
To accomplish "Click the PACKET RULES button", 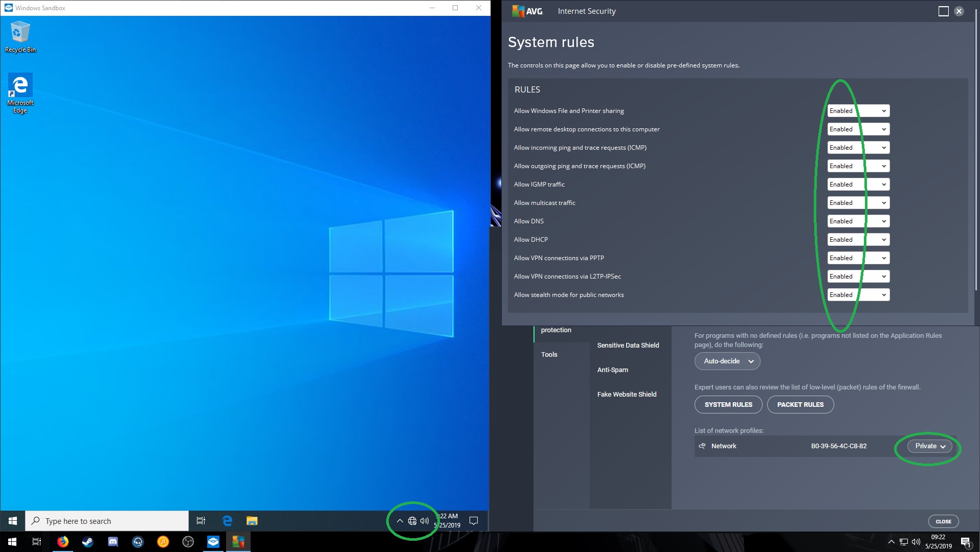I will pos(800,405).
